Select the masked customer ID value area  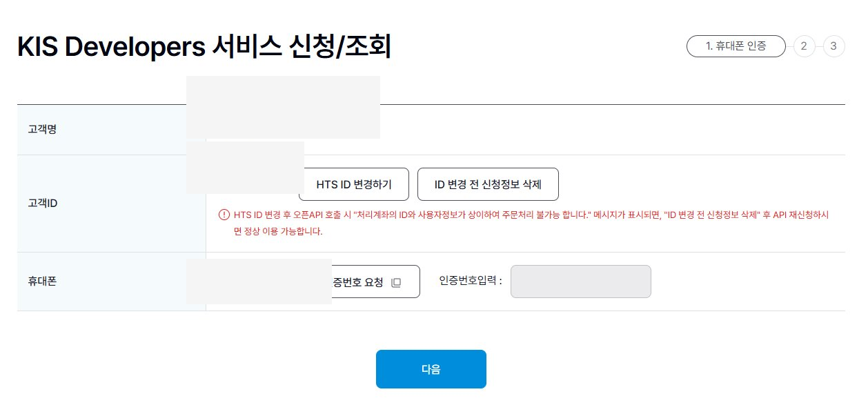click(x=245, y=168)
